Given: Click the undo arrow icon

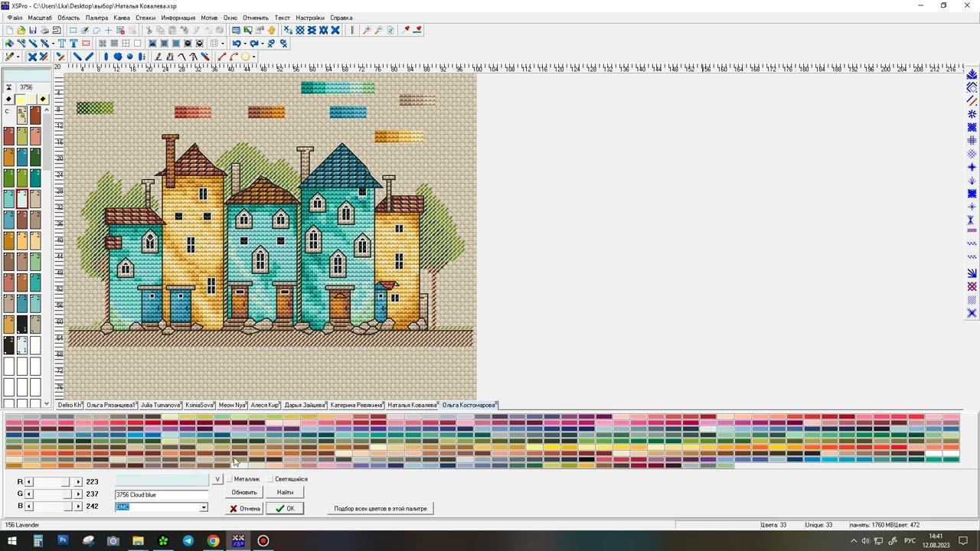Looking at the screenshot, I should [237, 44].
